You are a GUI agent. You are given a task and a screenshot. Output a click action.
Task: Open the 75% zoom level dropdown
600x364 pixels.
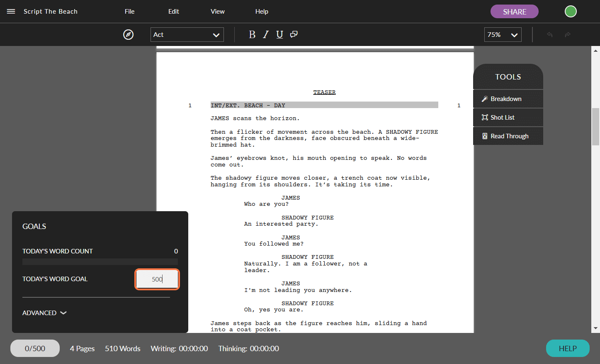(503, 34)
